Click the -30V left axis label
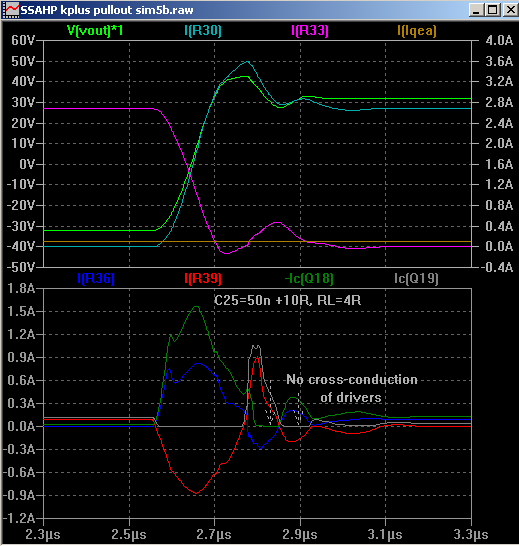This screenshot has width=519, height=546. tap(21, 226)
